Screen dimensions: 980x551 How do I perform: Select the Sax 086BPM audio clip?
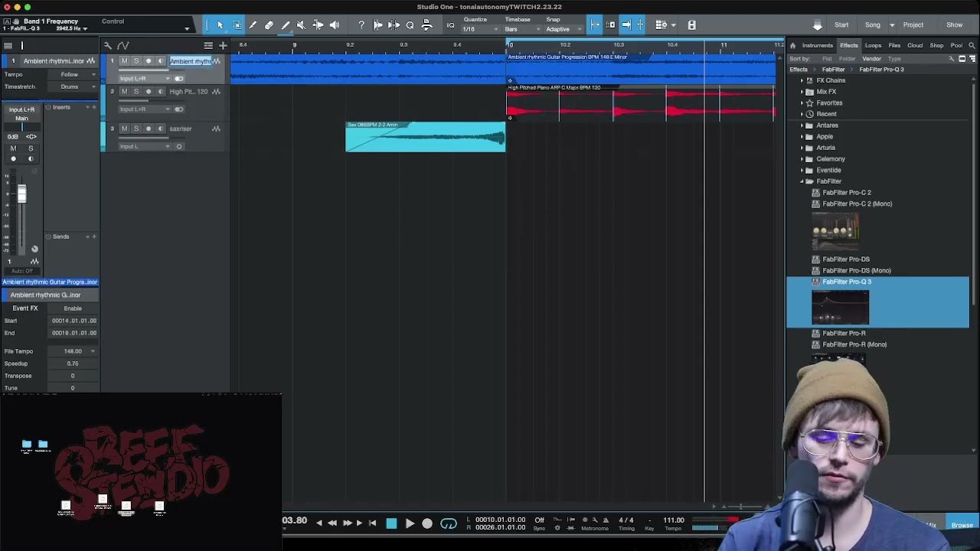pyautogui.click(x=425, y=137)
